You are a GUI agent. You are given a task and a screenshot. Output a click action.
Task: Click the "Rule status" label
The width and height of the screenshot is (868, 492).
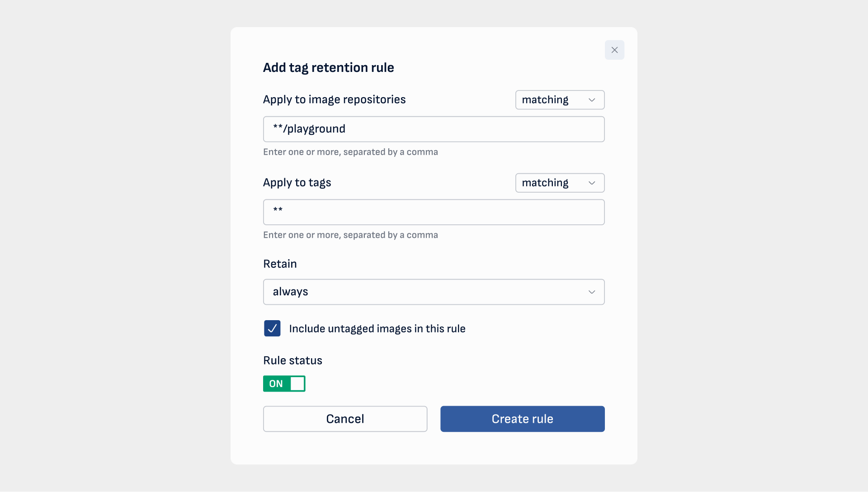[x=292, y=360]
